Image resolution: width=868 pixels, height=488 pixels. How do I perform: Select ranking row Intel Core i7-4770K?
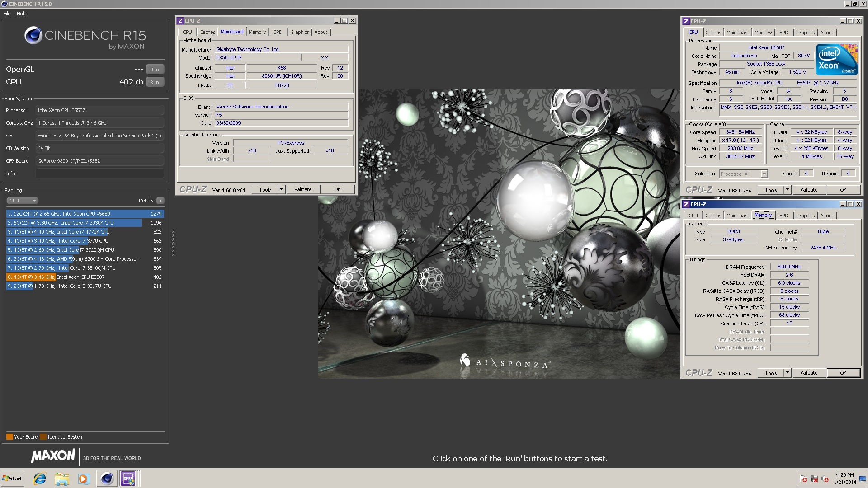(x=85, y=232)
